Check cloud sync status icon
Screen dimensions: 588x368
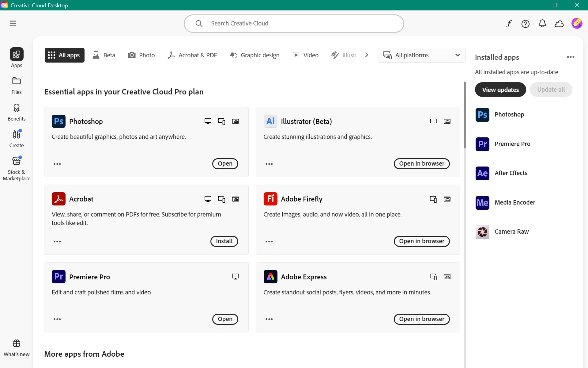coord(559,24)
